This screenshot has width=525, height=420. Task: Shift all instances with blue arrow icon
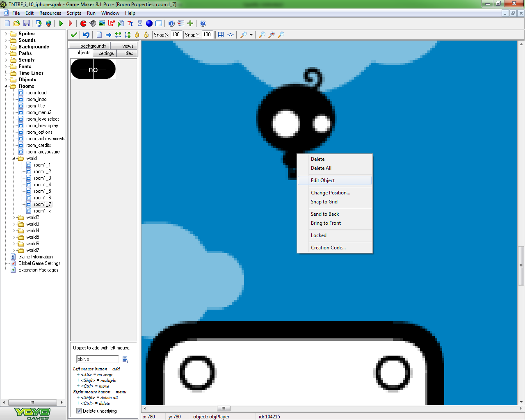click(x=109, y=35)
